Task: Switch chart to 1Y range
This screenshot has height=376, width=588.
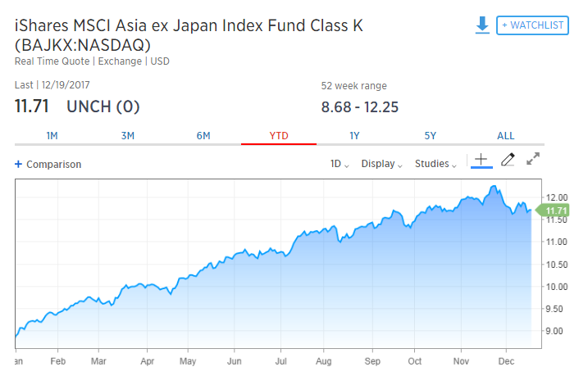Action: click(x=354, y=135)
